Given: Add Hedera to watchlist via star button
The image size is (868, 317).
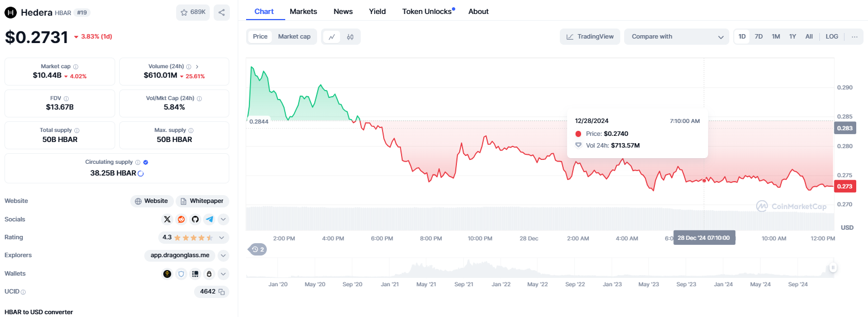Looking at the screenshot, I should [193, 12].
